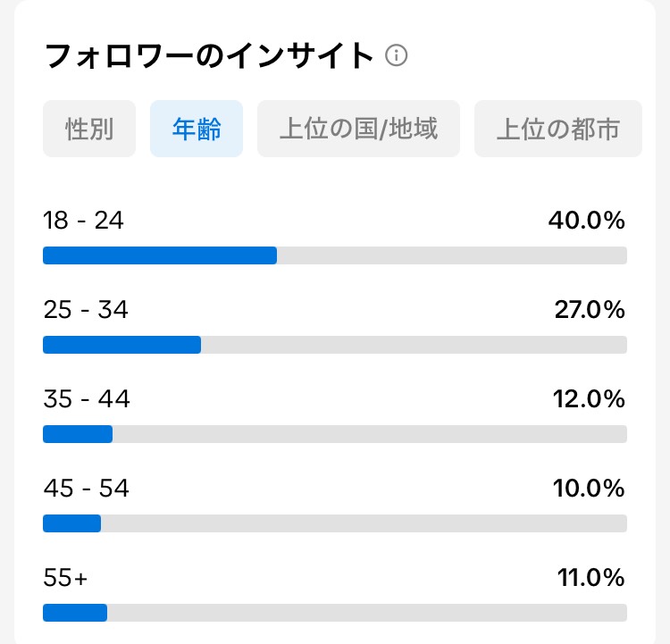
Task: Click the info icon beside フォロワーのインサイト
Action: 396,55
